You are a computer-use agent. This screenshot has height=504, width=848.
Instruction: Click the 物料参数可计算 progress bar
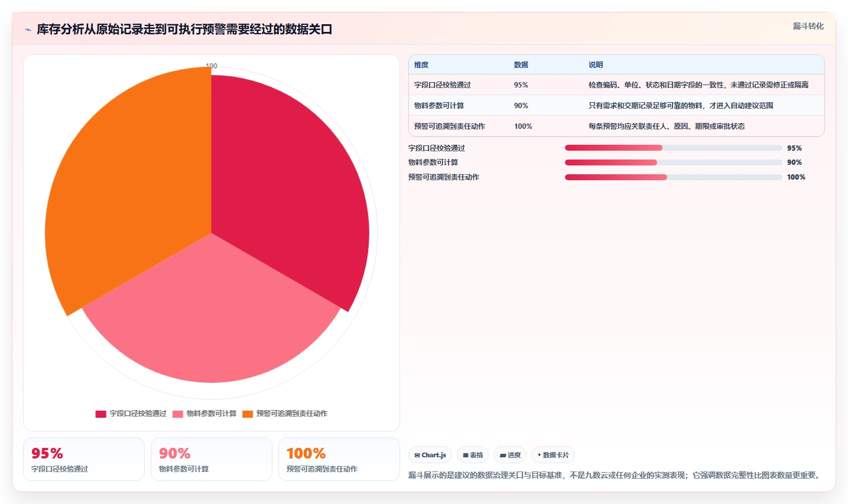(x=674, y=162)
